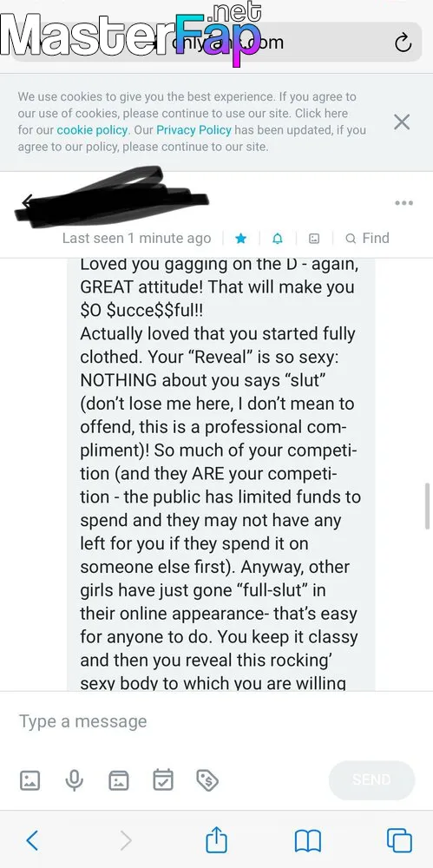433x868 pixels.
Task: Focus the Type a message field
Action: click(x=217, y=721)
